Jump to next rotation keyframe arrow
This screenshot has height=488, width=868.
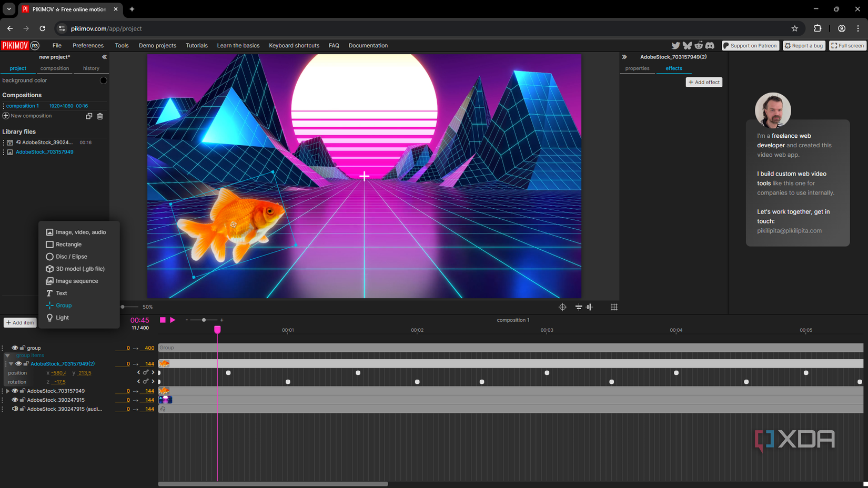153,382
